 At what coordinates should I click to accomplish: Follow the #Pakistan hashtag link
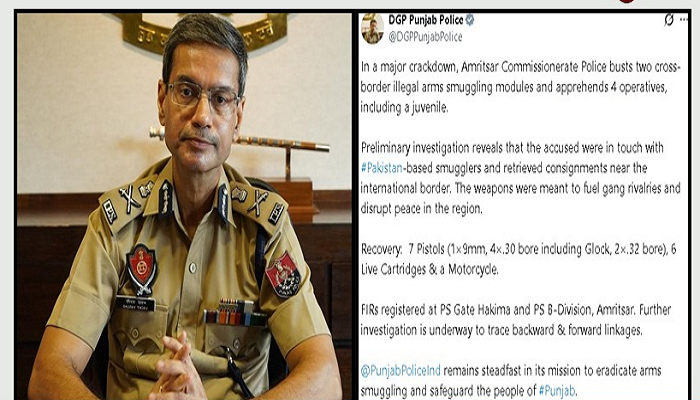click(x=382, y=168)
